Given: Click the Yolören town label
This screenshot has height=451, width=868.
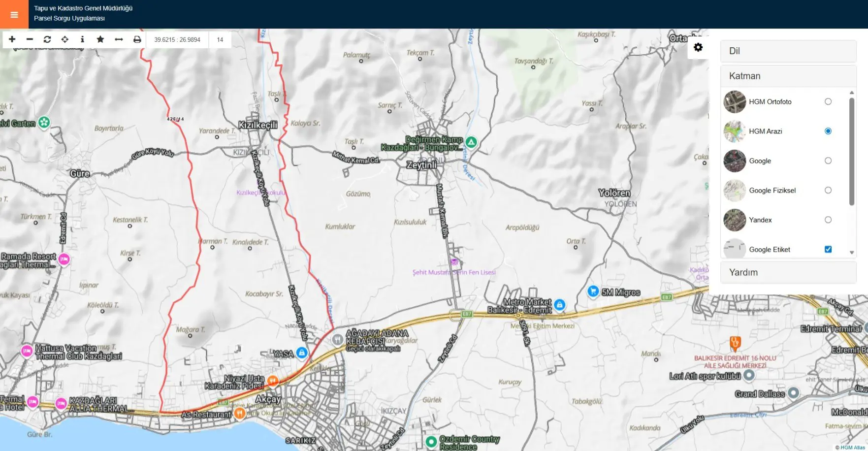Looking at the screenshot, I should 614,193.
